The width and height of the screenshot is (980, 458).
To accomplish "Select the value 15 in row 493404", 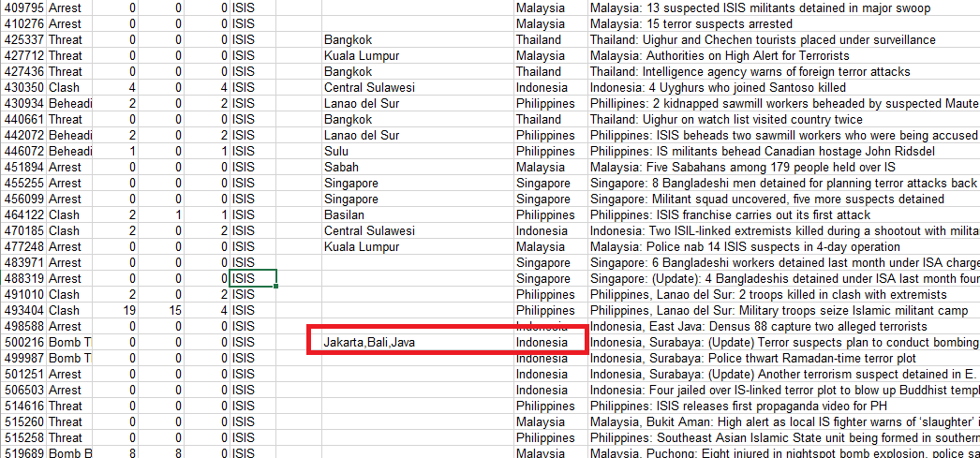I will [x=162, y=311].
